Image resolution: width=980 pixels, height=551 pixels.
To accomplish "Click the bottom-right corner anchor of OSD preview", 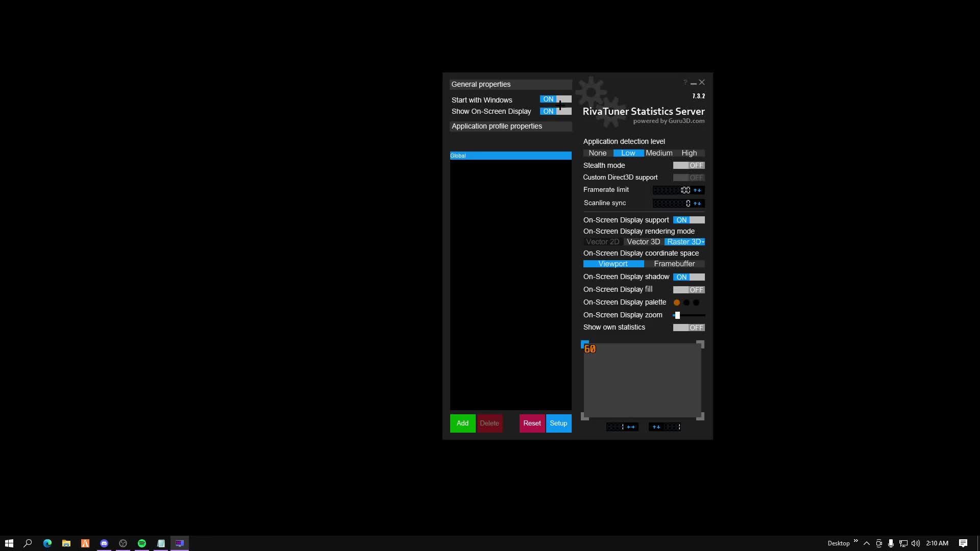I will point(700,417).
